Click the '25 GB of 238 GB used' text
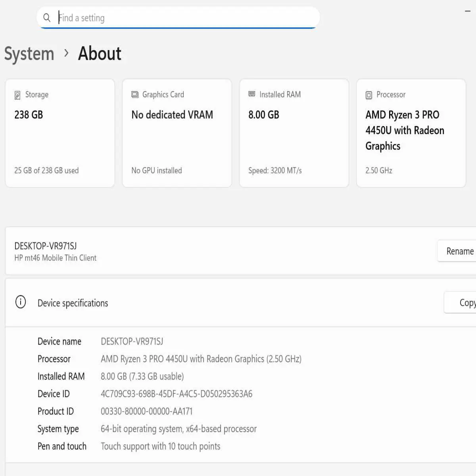476x476 pixels. [x=46, y=171]
